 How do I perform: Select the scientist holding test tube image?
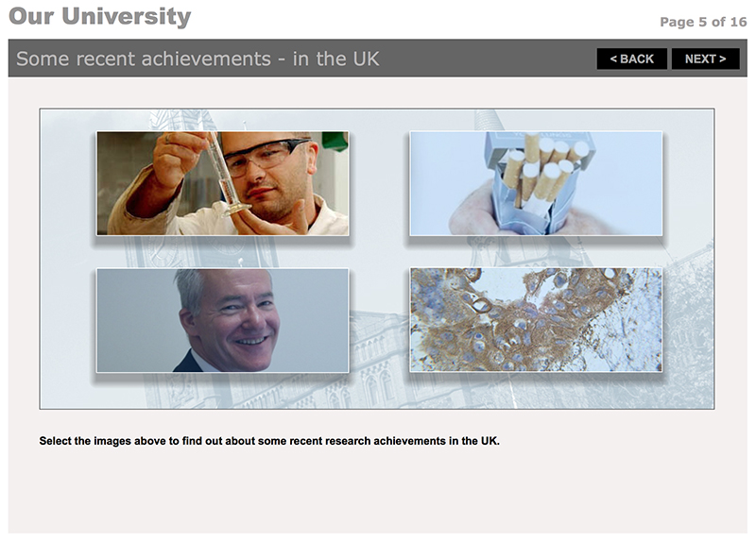[223, 183]
